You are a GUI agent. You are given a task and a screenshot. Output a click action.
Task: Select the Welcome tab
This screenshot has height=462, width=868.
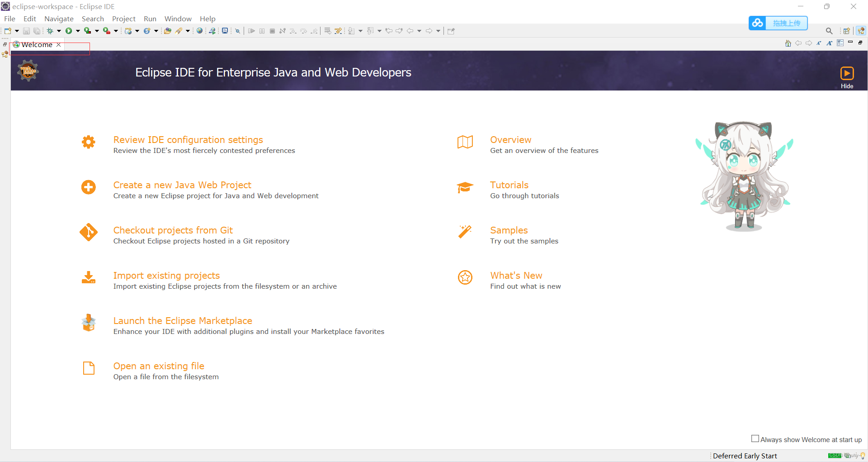point(37,45)
